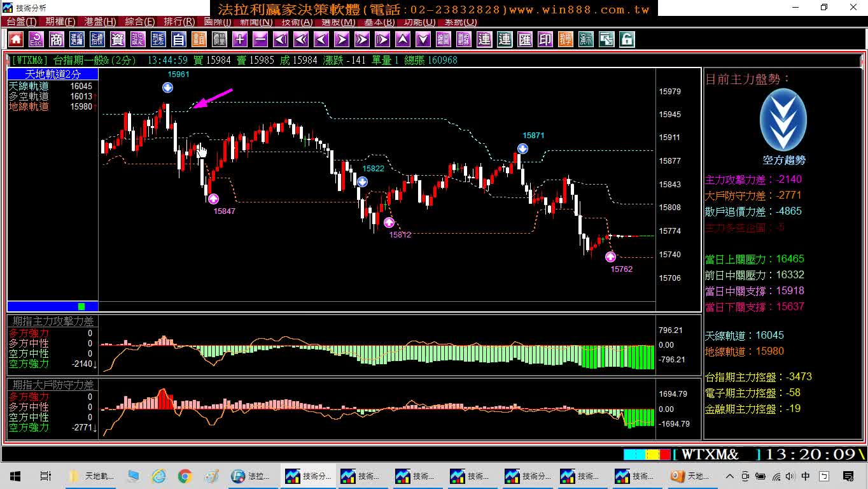The height and width of the screenshot is (489, 868).
Task: Click the 主力攻擊力差 -2140 value
Action: click(753, 180)
